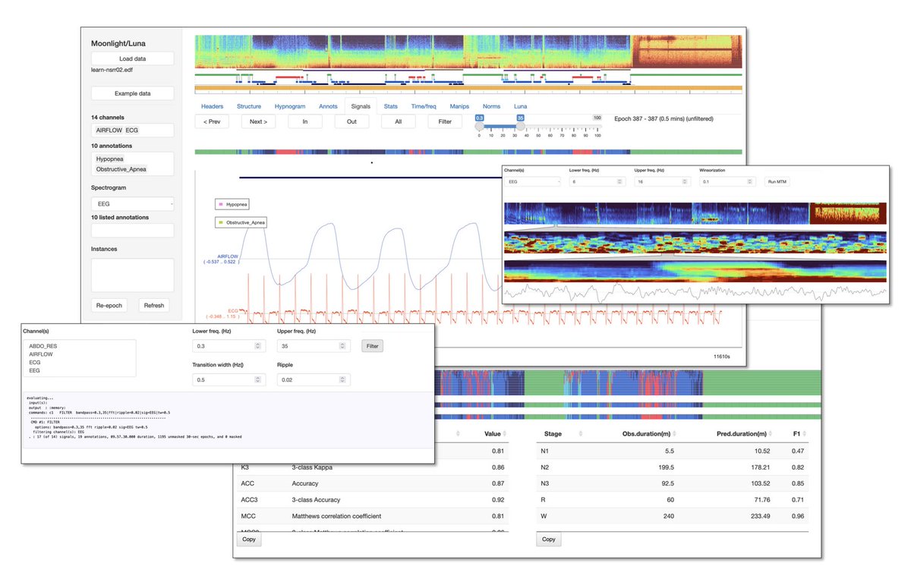This screenshot has height=588, width=911.
Task: Click the stepper arrows on the Ripple field
Action: 343,380
